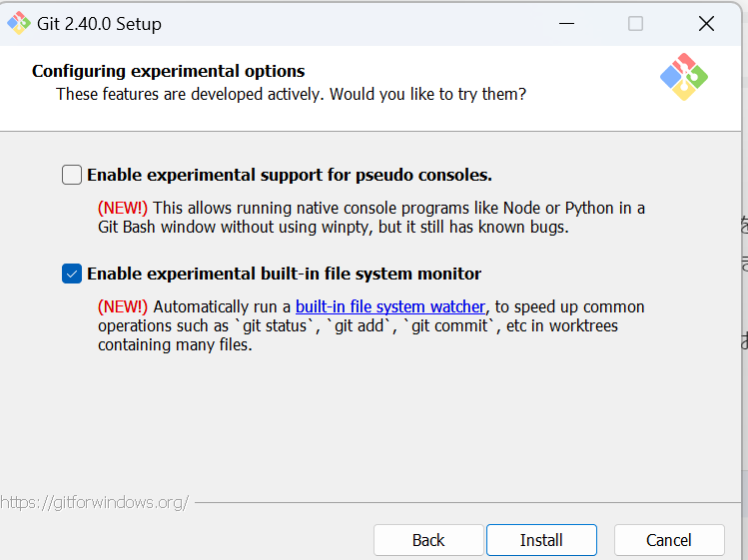Click the "Would you like to try them?" subtitle
Image resolution: width=748 pixels, height=560 pixels.
[x=427, y=94]
